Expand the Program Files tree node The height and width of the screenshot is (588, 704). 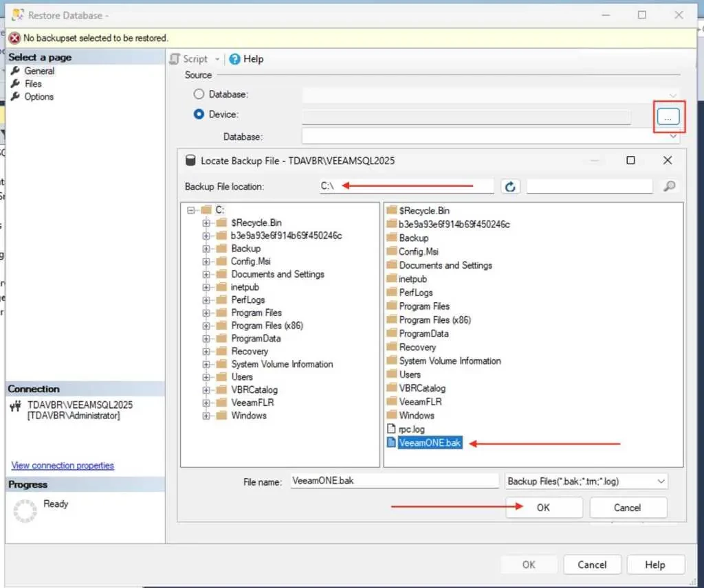pos(206,313)
